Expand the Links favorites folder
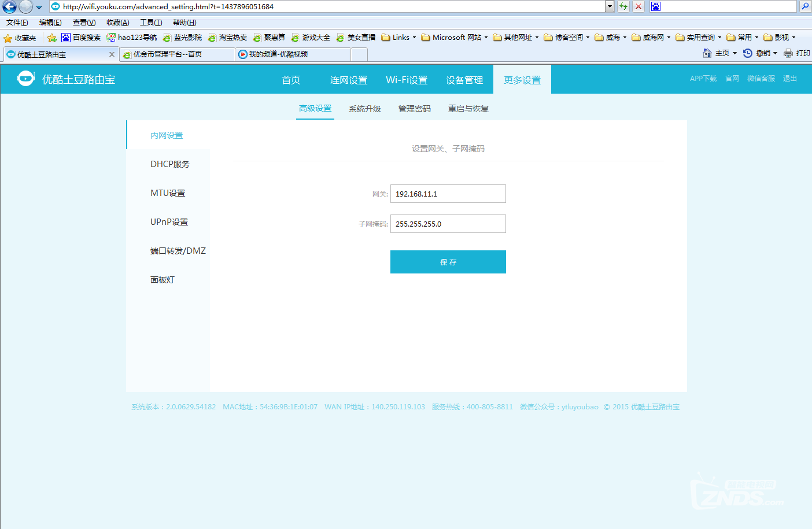This screenshot has height=529, width=812. pos(398,38)
